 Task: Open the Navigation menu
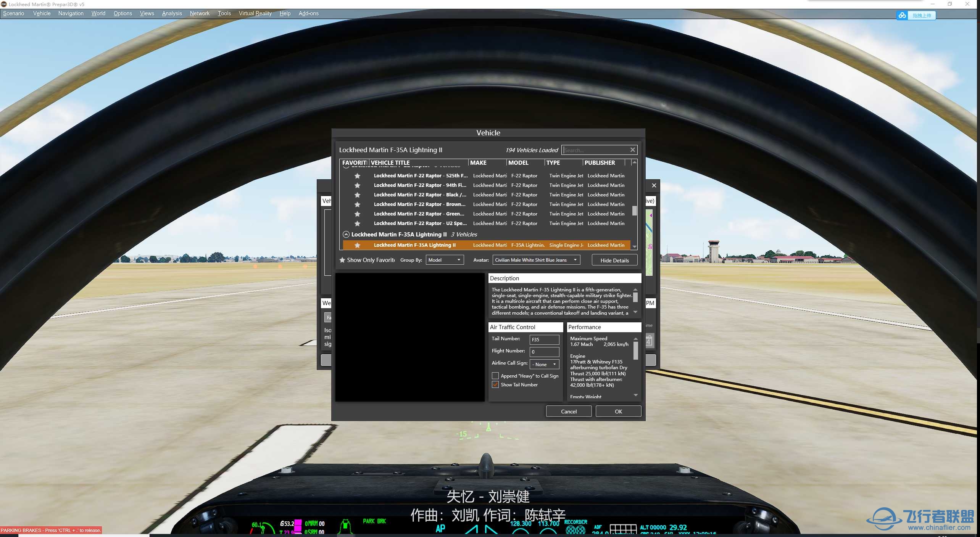click(x=71, y=13)
